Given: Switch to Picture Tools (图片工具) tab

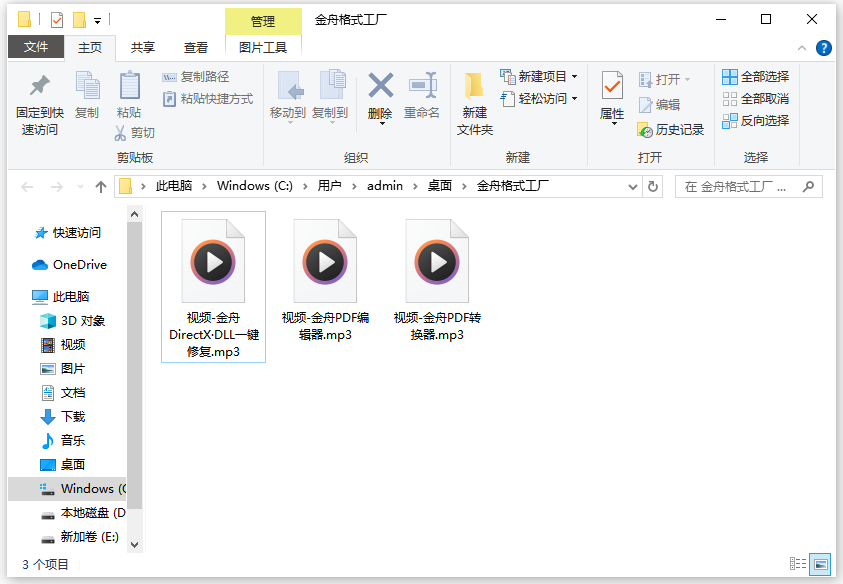Looking at the screenshot, I should tap(263, 47).
